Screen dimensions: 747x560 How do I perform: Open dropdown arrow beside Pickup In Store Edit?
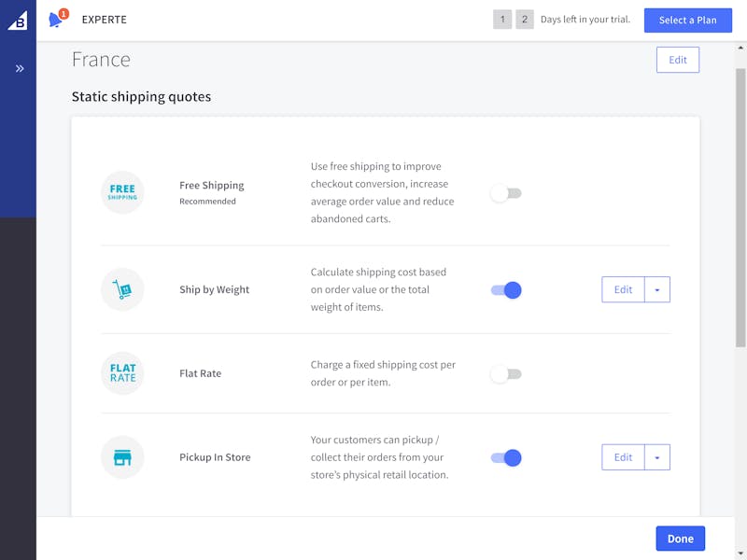tap(657, 457)
